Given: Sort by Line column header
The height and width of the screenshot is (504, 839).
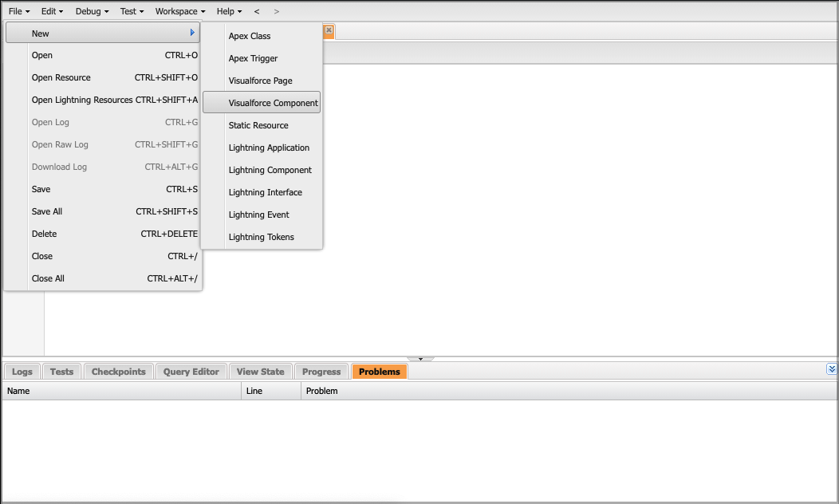Looking at the screenshot, I should 271,391.
